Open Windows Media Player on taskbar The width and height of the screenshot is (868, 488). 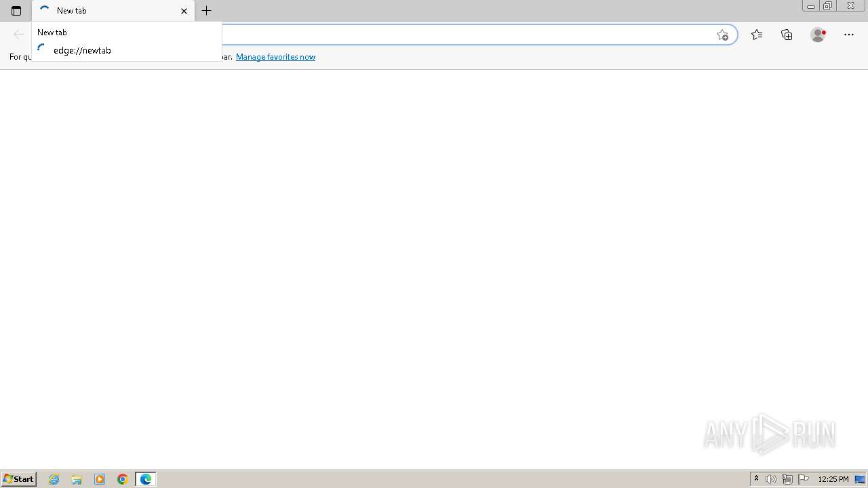100,479
